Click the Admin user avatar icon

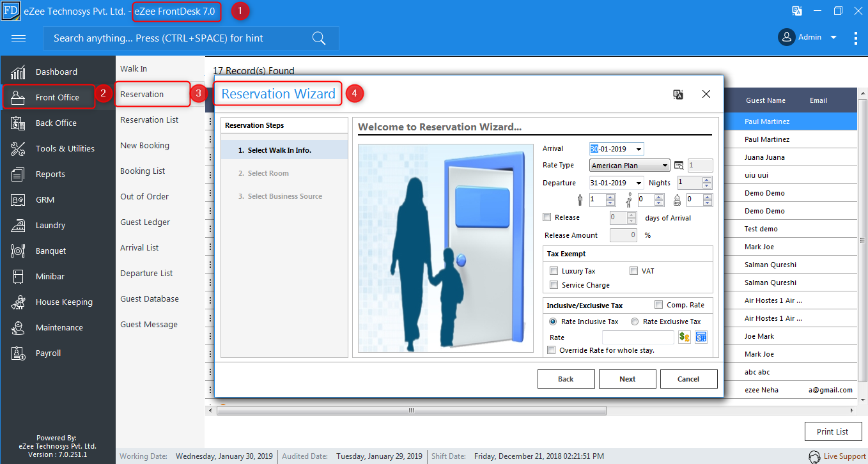coord(786,37)
